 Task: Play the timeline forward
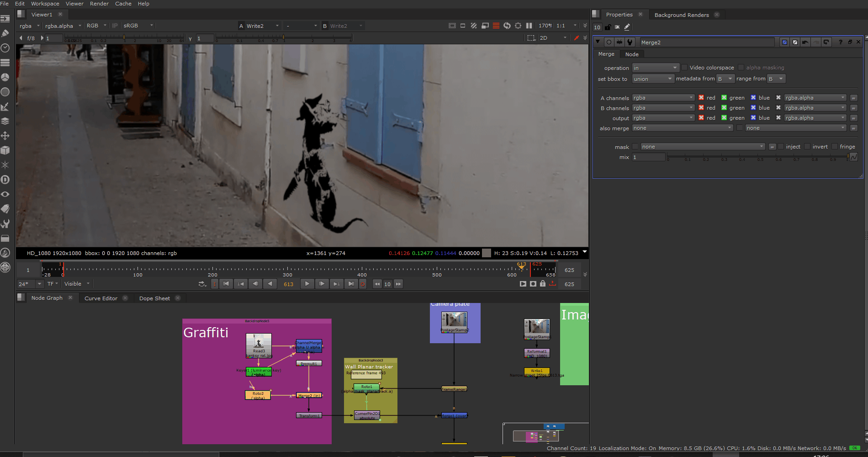tap(307, 284)
